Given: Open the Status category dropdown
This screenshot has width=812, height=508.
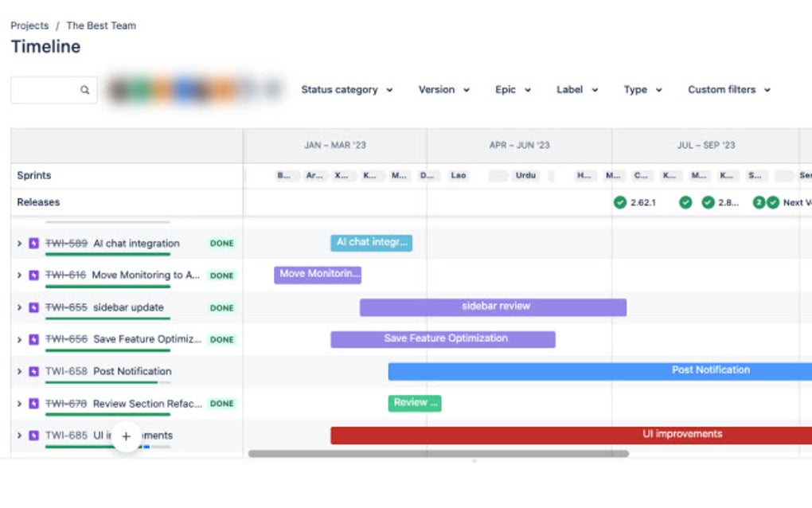Looking at the screenshot, I should [x=347, y=90].
